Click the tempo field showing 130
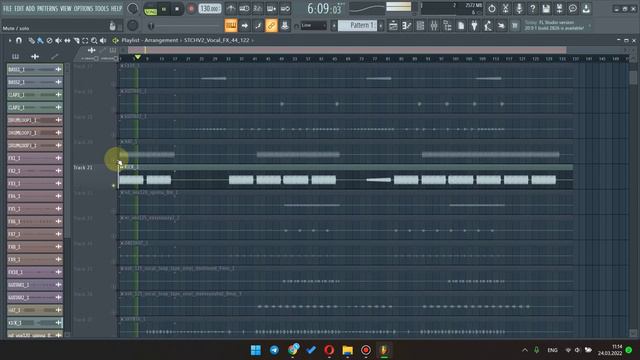The height and width of the screenshot is (360, 640). pyautogui.click(x=210, y=9)
